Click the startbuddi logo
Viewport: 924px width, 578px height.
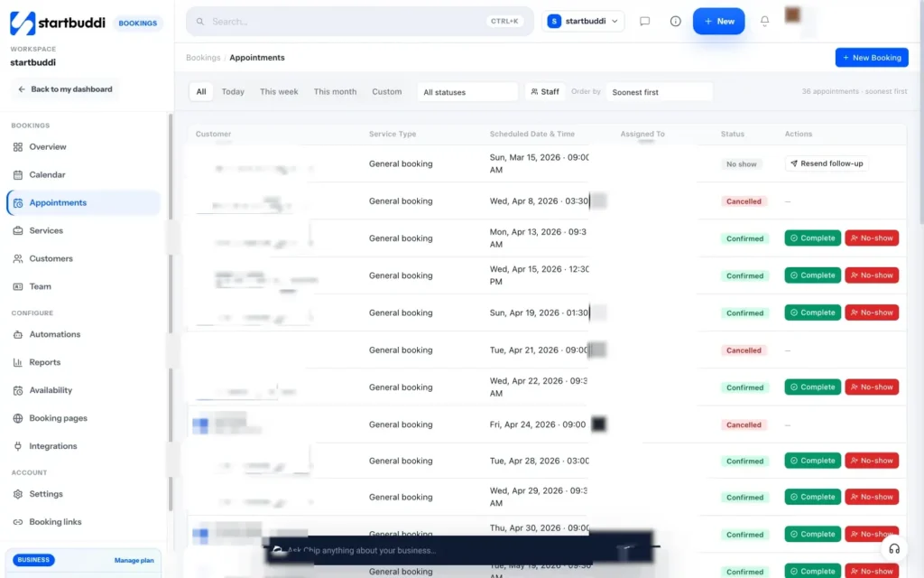(x=57, y=23)
